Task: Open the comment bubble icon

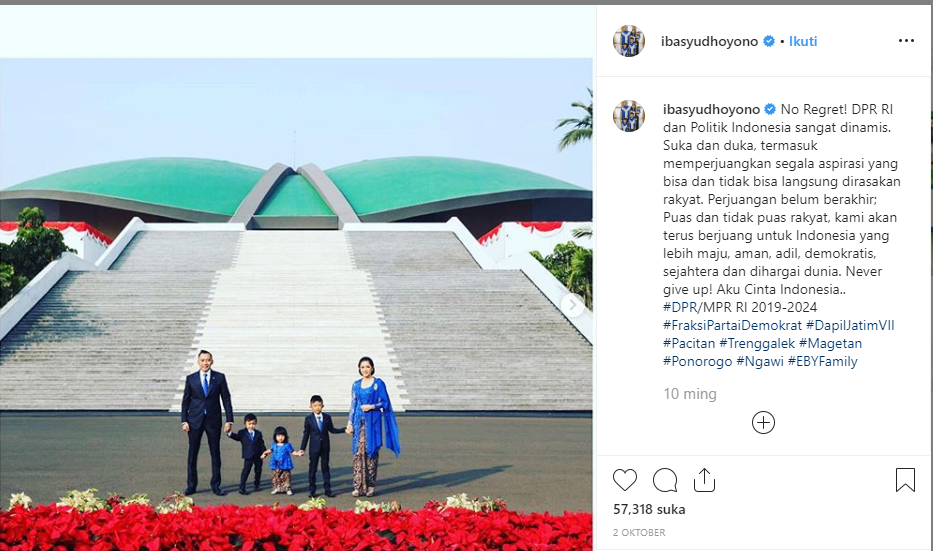Action: coord(665,480)
